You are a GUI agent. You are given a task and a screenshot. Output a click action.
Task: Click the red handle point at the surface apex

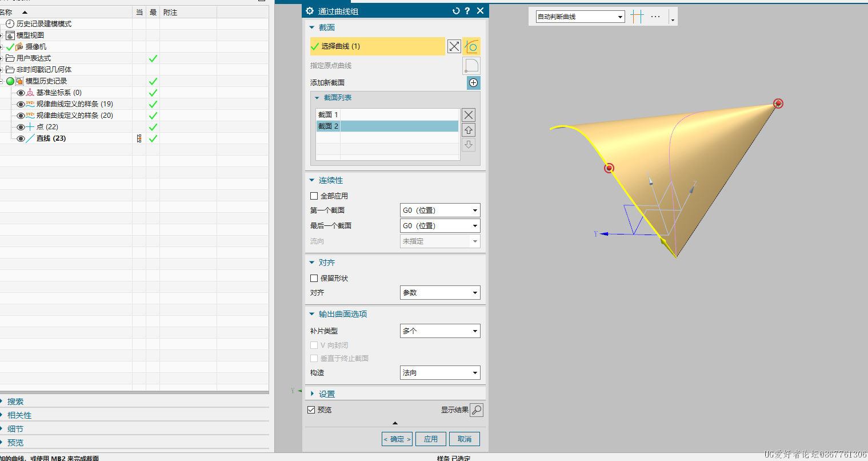click(x=778, y=104)
